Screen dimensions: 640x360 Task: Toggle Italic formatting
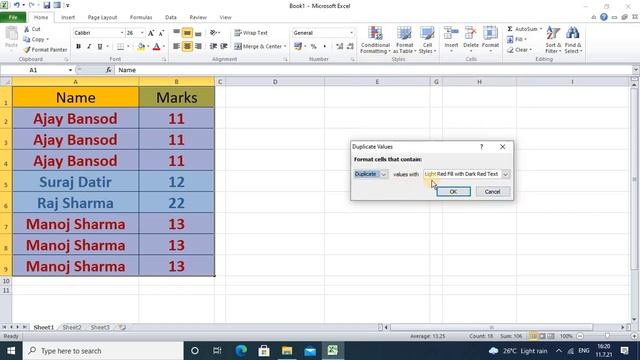[x=89, y=47]
